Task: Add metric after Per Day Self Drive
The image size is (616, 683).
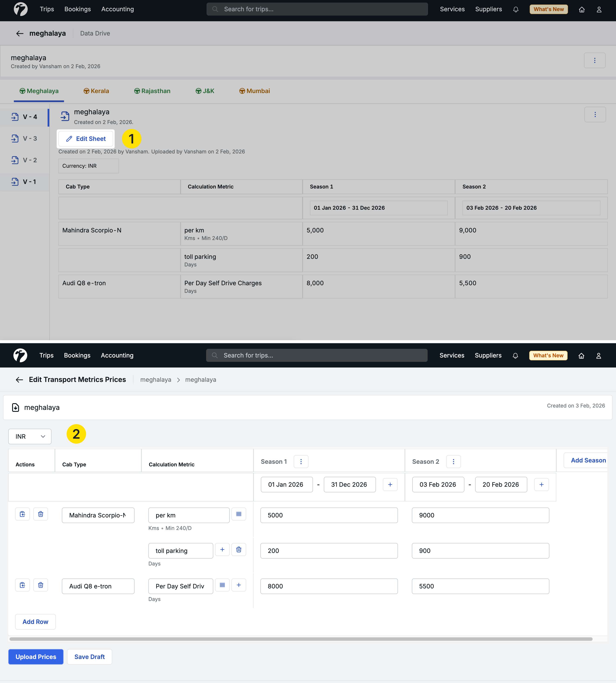Action: click(x=239, y=585)
